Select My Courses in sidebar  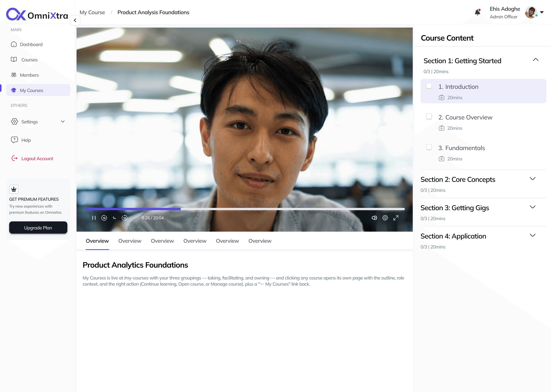point(38,90)
